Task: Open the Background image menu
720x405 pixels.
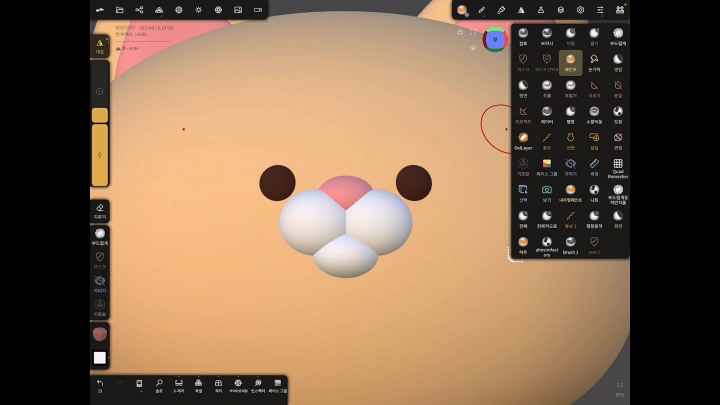Action: pyautogui.click(x=238, y=10)
